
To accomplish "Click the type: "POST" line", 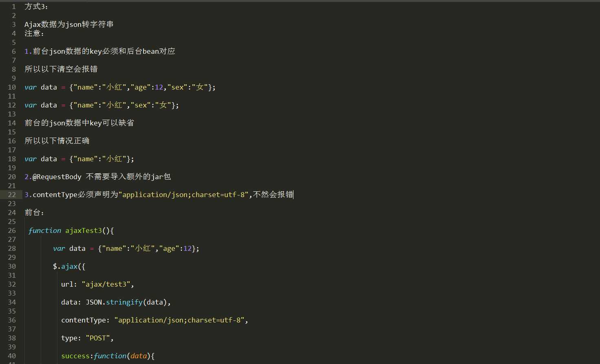I will (x=88, y=338).
